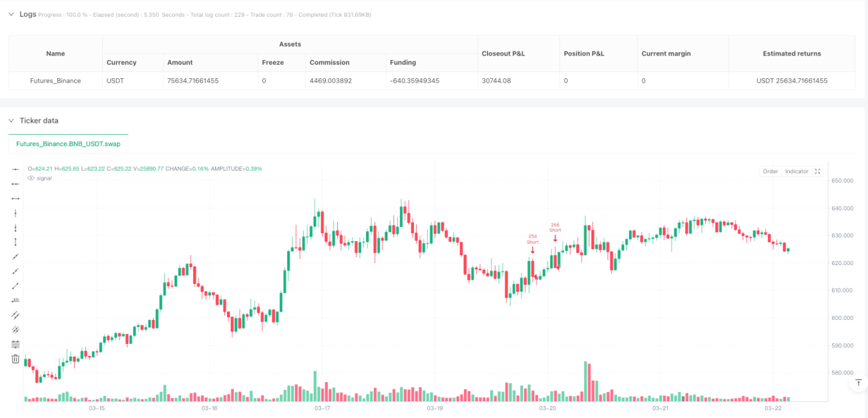Viewport: 868px width, 418px height.
Task: Toggle the signal indicator eye icon
Action: pos(31,178)
